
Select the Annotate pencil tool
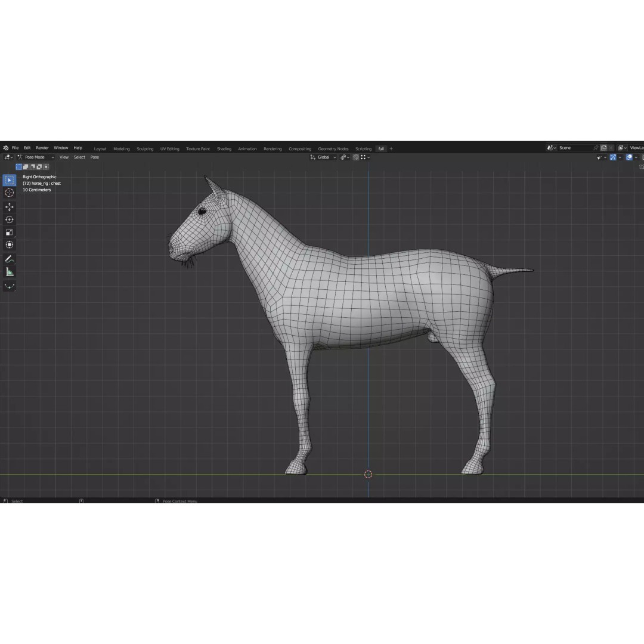[x=10, y=259]
